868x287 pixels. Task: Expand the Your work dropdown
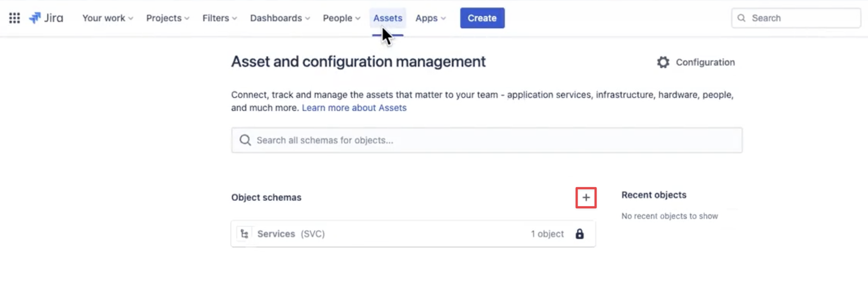[x=107, y=18]
